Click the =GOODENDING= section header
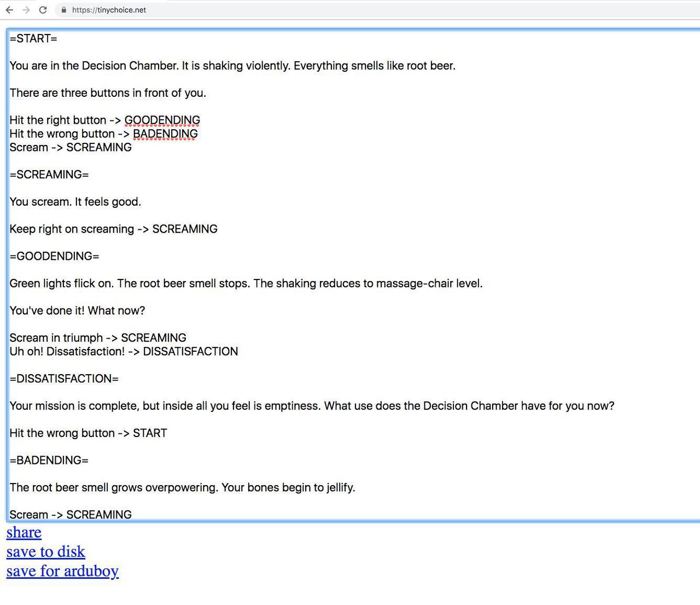 point(55,256)
